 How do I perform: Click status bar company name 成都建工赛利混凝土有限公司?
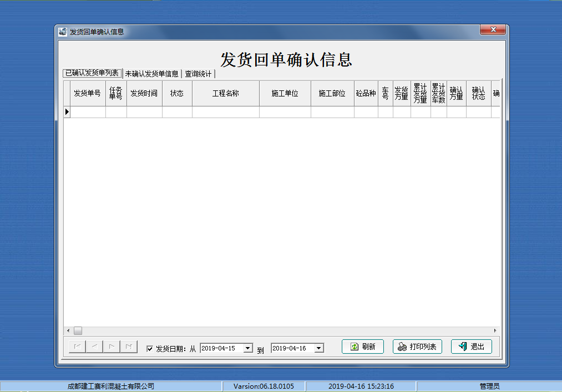coord(111,386)
